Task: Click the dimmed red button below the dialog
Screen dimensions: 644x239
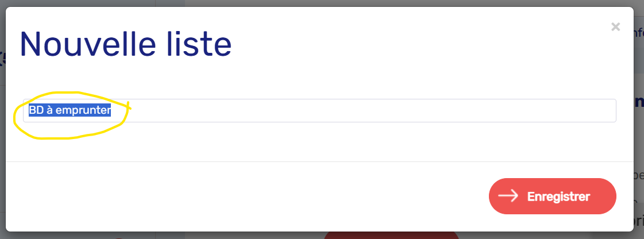Action: click(x=391, y=235)
